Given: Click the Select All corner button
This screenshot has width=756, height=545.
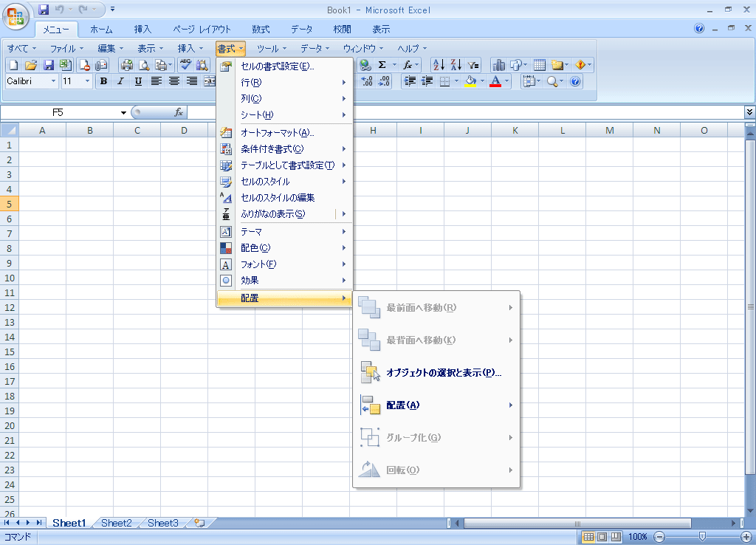Looking at the screenshot, I should point(10,130).
